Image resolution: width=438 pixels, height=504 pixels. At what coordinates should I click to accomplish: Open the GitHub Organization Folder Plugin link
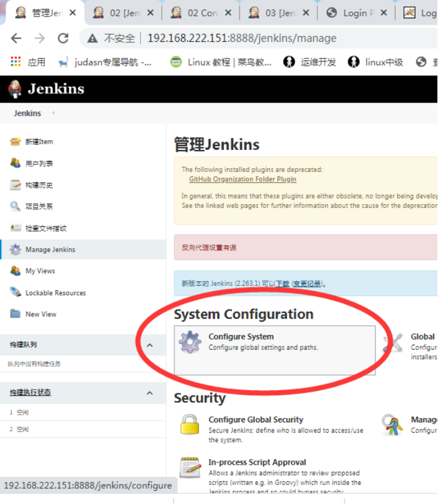click(243, 179)
